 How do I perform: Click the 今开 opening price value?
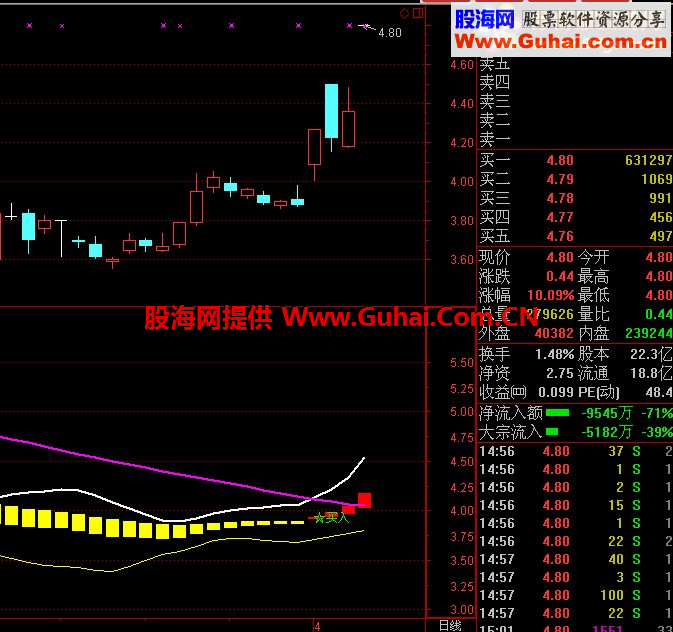tap(659, 257)
